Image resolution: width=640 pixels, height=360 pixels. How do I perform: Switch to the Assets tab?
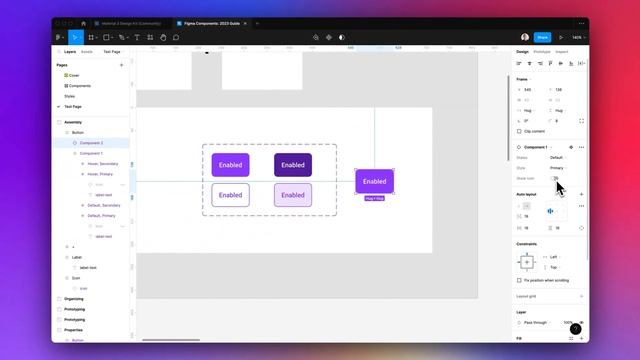pyautogui.click(x=87, y=52)
